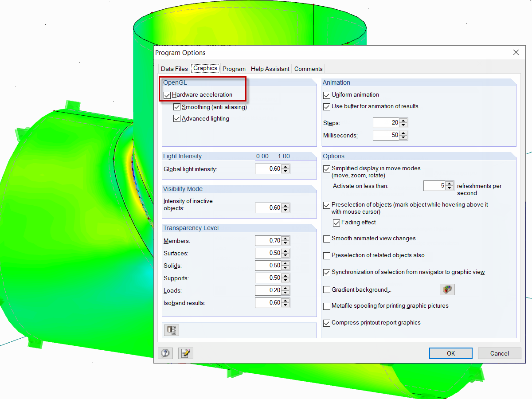Increase Global light intensity using the stepper
532x399 pixels.
tap(286, 167)
